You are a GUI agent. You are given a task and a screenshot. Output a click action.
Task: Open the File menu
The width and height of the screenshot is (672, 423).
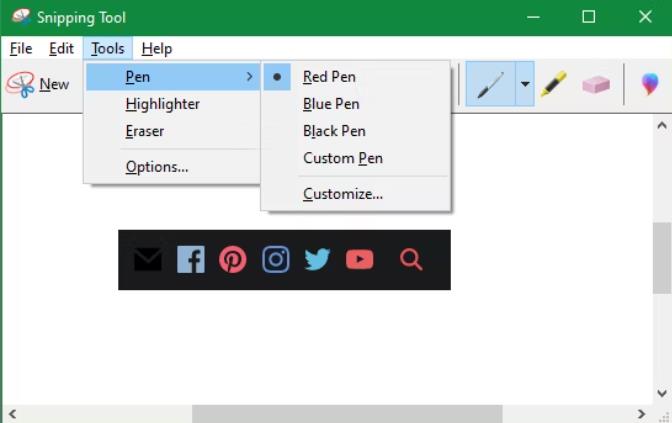point(21,49)
